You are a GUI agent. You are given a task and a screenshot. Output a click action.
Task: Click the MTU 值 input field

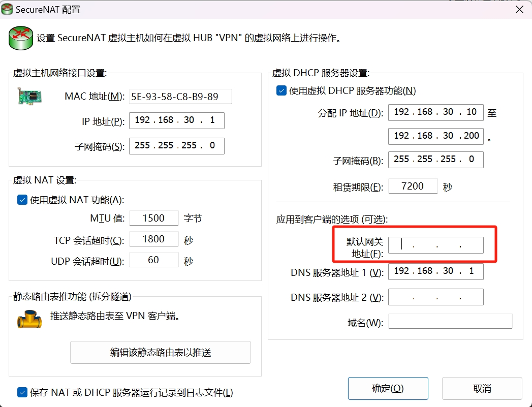(x=153, y=218)
